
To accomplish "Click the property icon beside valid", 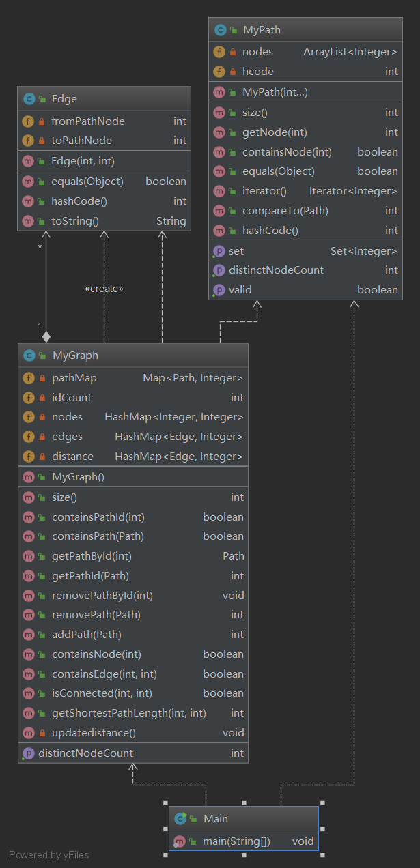I will pos(219,290).
